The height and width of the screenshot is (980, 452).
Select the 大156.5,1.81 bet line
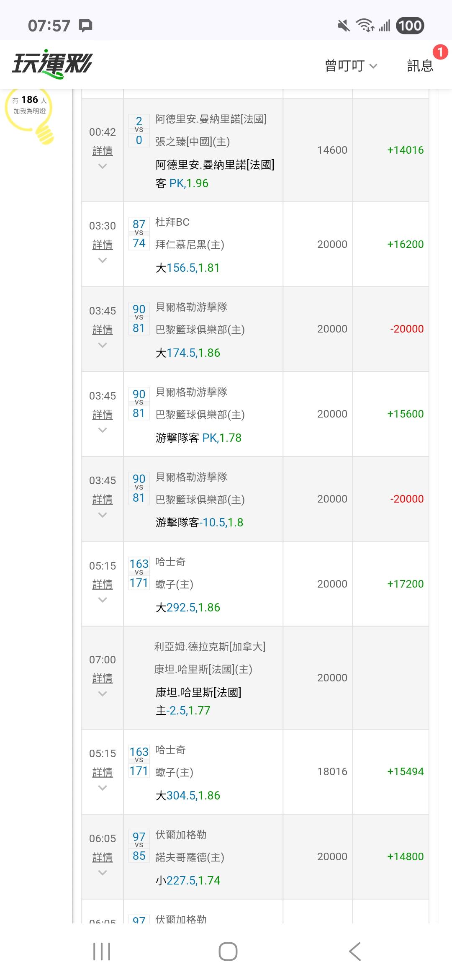187,268
